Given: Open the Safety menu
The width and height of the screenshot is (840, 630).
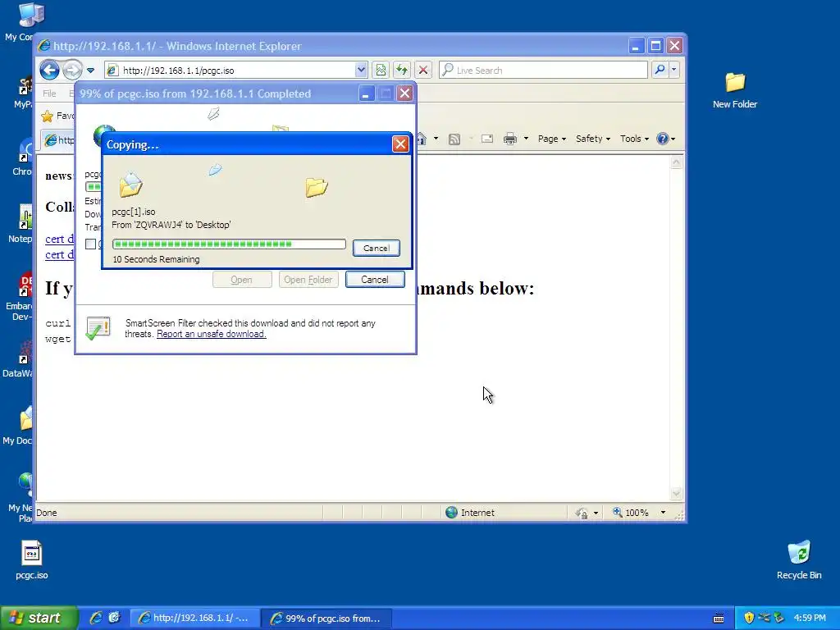Looking at the screenshot, I should click(x=593, y=139).
